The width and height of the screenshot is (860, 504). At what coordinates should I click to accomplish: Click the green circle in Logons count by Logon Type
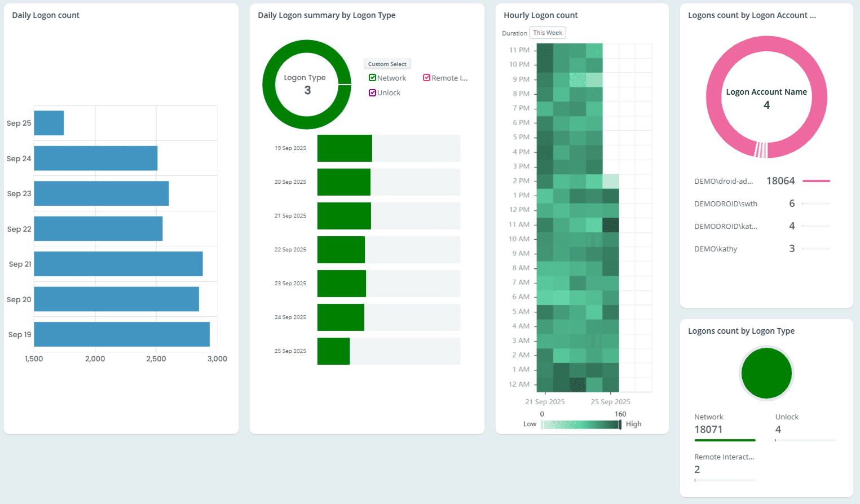click(x=766, y=373)
